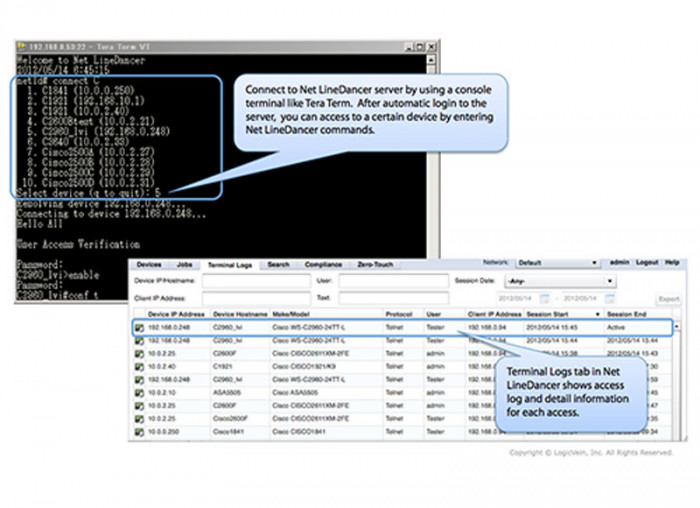The width and height of the screenshot is (700, 508).
Task: Select model cell 'Cisco CISCO1921/K9'
Action: (304, 367)
